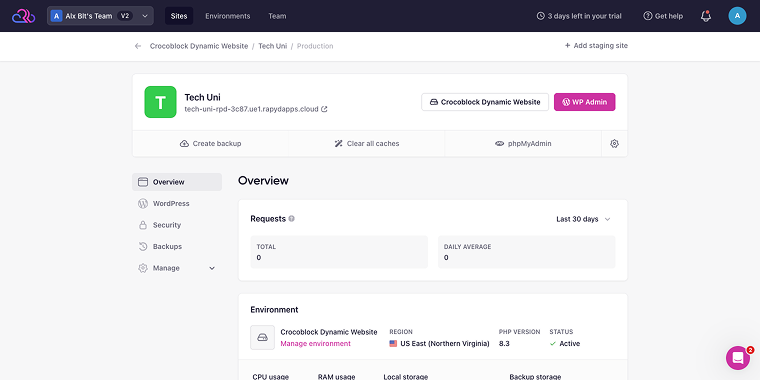Click Create backup
This screenshot has height=380, width=760.
[x=210, y=143]
